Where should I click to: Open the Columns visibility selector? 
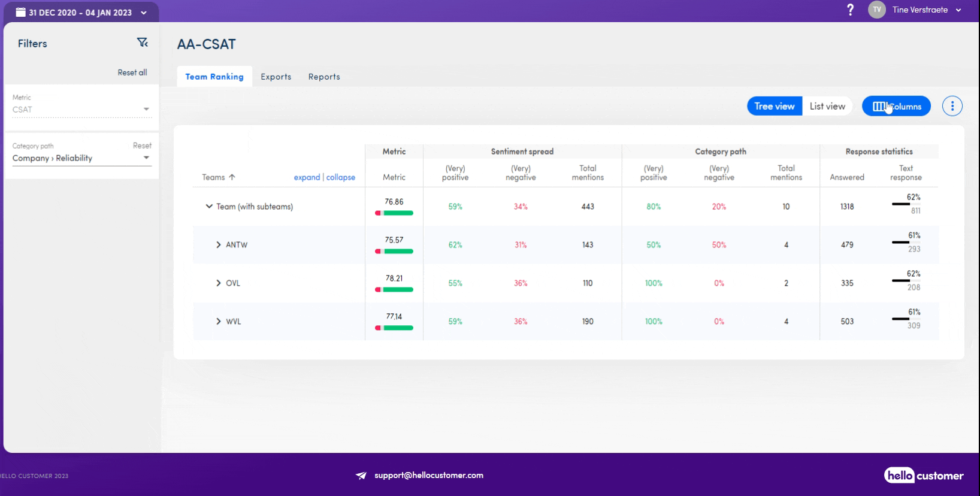pos(896,106)
